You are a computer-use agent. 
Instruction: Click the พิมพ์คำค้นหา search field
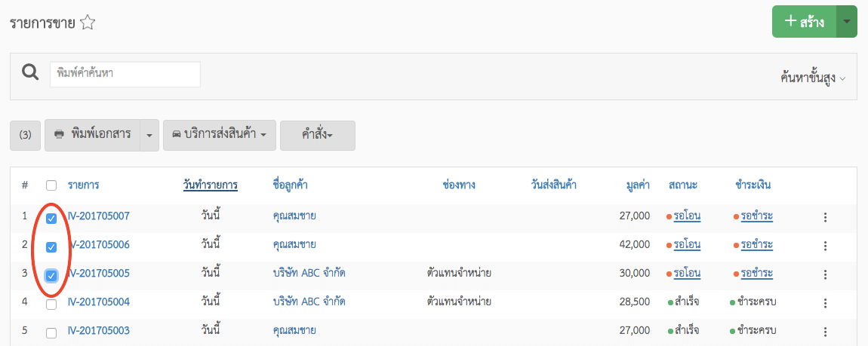tap(125, 74)
